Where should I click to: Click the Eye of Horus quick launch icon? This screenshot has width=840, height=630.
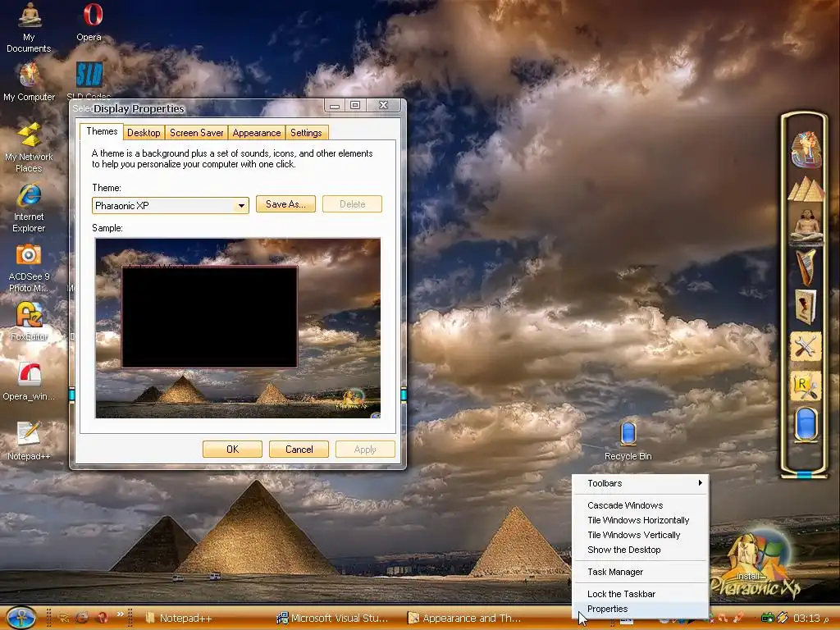[x=62, y=618]
